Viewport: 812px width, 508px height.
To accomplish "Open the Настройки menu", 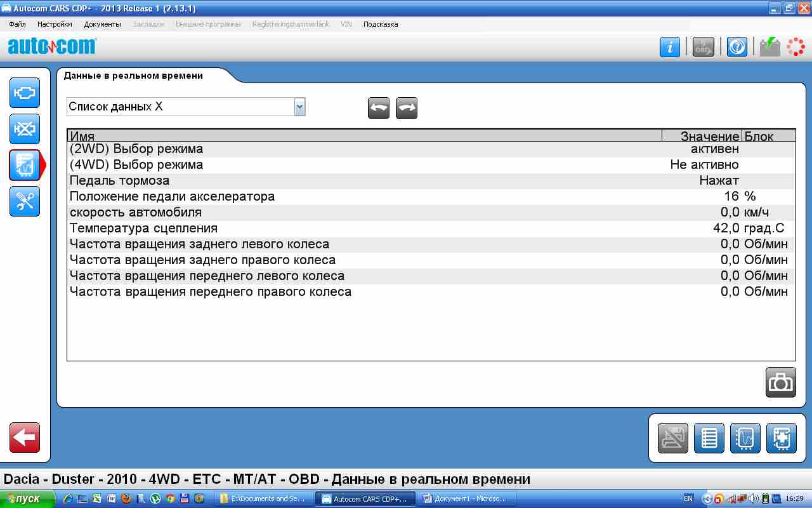I will 55,24.
